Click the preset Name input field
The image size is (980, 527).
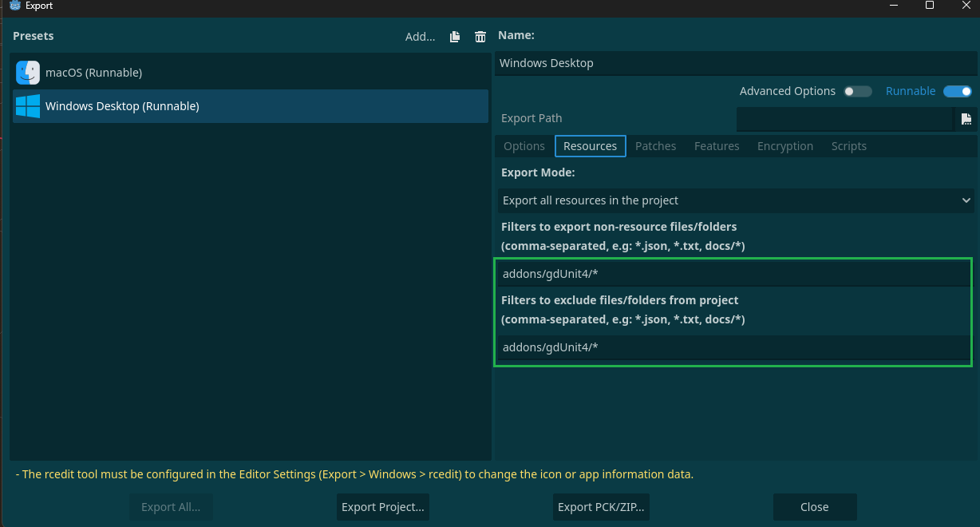click(734, 63)
